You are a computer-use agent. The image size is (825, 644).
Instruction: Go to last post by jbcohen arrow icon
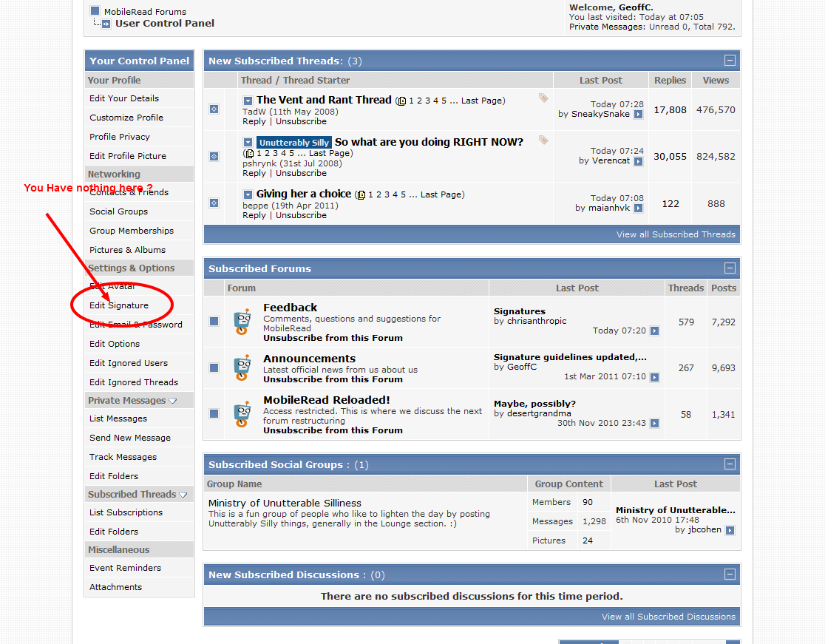point(730,530)
